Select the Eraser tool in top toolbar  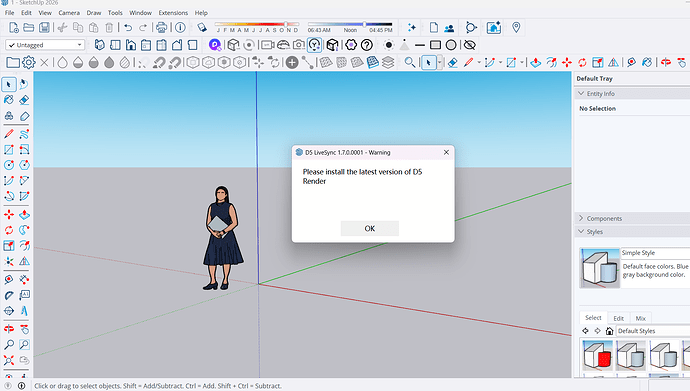click(x=453, y=62)
